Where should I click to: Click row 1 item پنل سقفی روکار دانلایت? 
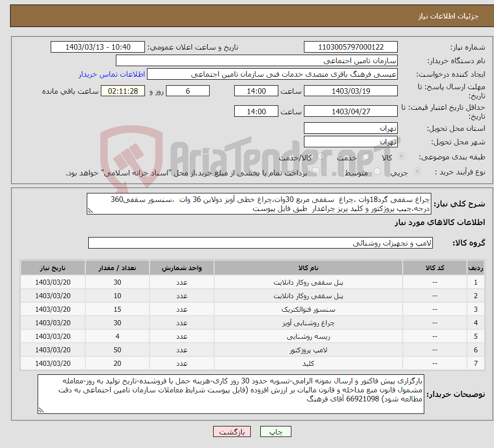(x=308, y=283)
